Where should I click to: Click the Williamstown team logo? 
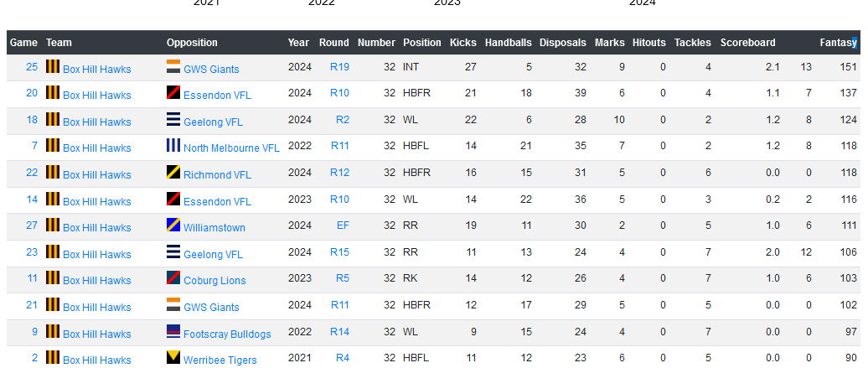tap(173, 225)
